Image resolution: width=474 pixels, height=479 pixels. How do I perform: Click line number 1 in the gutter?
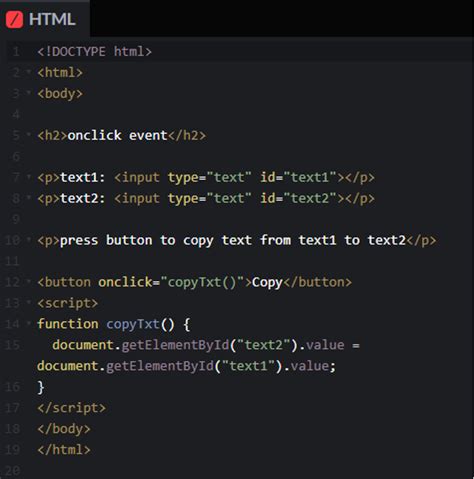[16, 52]
